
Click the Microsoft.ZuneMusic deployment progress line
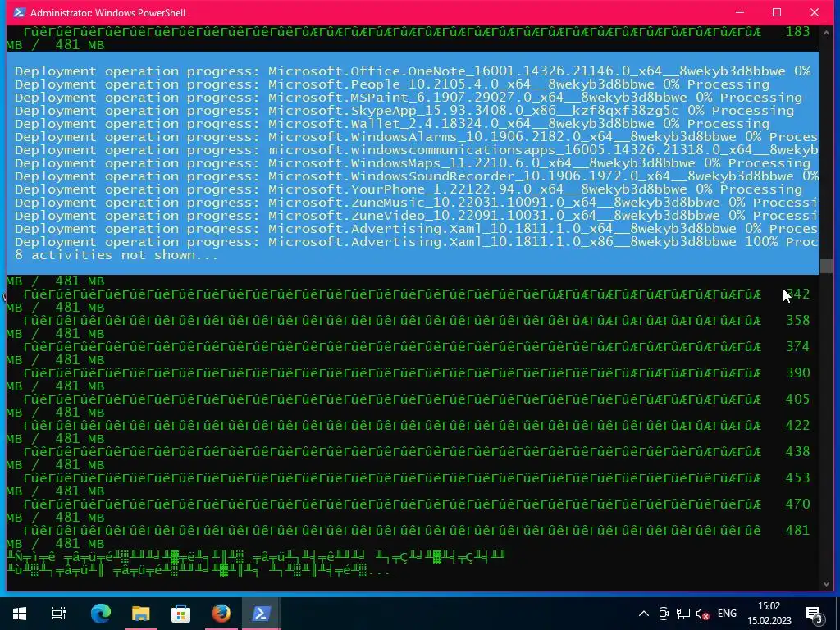[416, 203]
